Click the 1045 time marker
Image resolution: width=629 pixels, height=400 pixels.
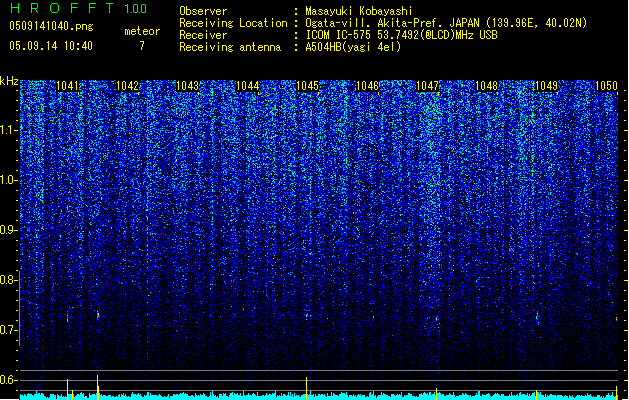tap(307, 86)
